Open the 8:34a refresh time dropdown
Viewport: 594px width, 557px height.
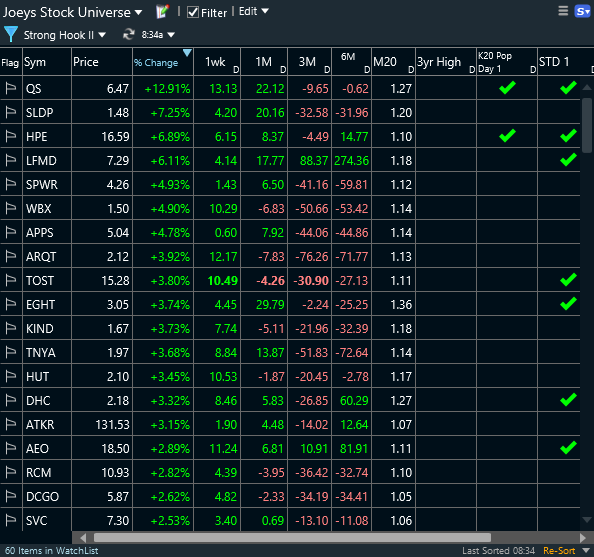158,35
